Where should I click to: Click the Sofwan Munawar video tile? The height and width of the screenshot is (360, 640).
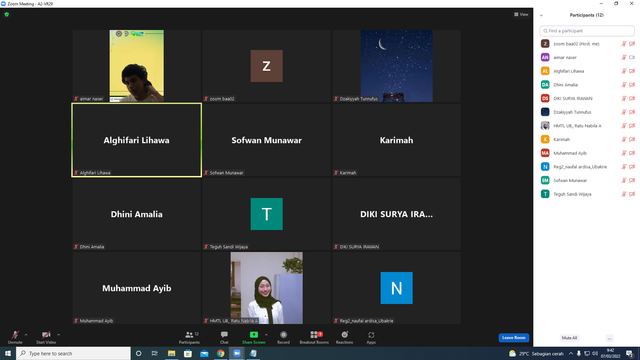tap(267, 140)
